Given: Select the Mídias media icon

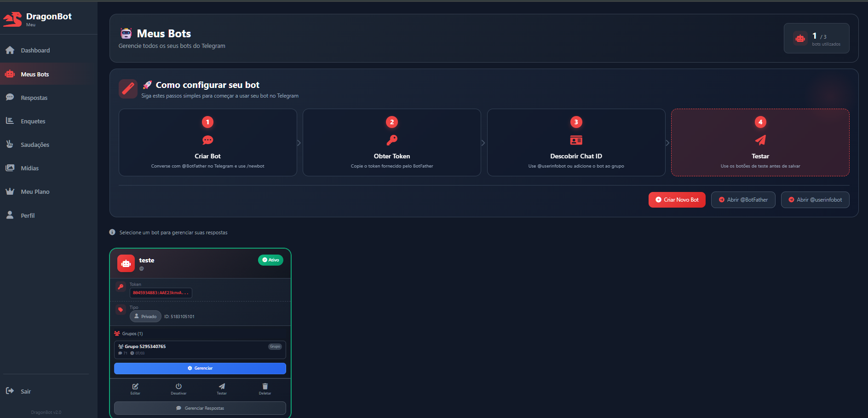Looking at the screenshot, I should pos(9,168).
